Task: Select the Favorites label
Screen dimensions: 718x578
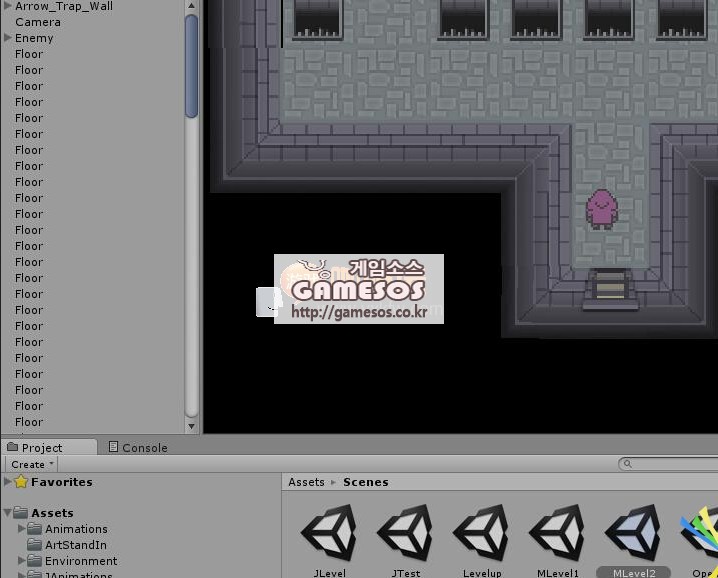Action: 62,482
